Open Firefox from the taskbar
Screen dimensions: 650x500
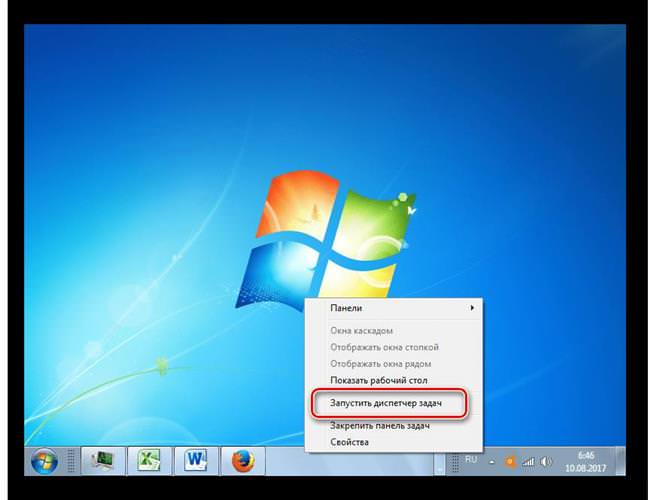pos(243,461)
